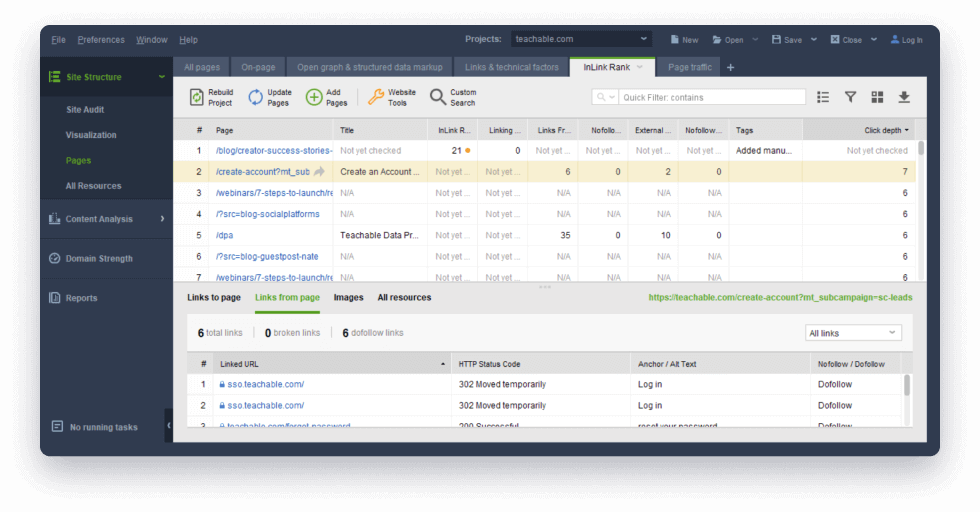Click the Domain Strength gauge icon

pyautogui.click(x=54, y=258)
